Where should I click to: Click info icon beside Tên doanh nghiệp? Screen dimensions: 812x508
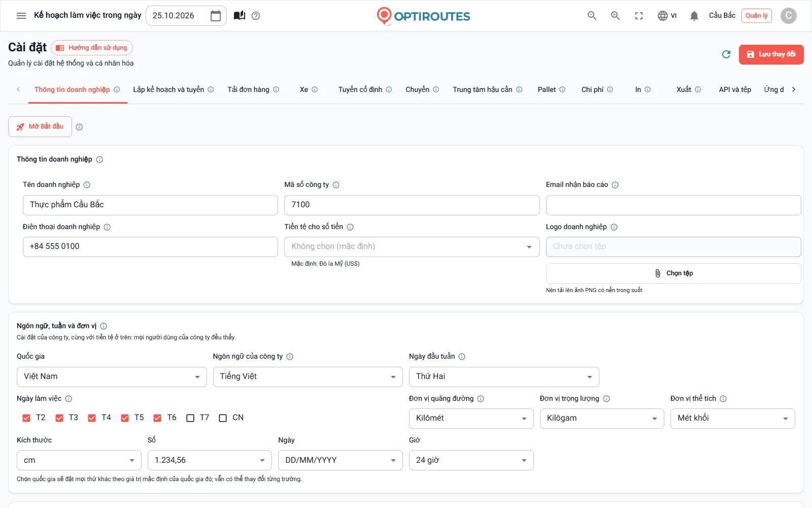[87, 185]
